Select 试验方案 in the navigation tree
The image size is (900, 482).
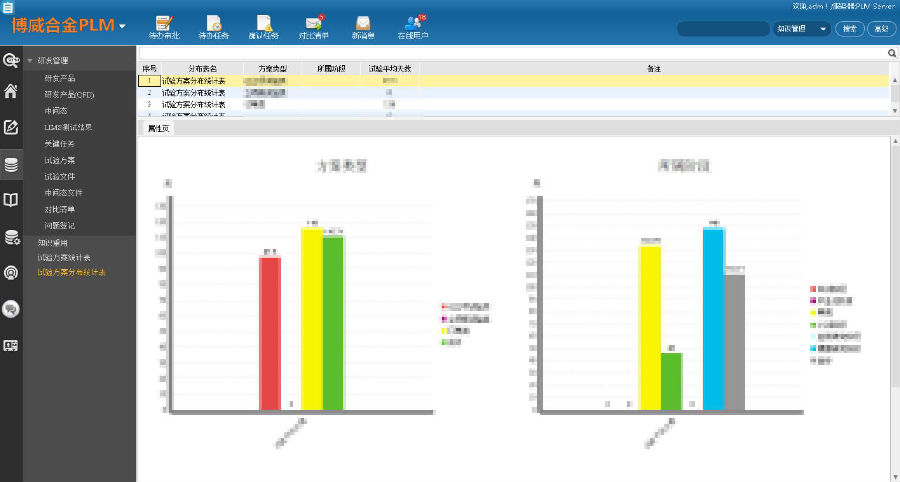pyautogui.click(x=59, y=160)
